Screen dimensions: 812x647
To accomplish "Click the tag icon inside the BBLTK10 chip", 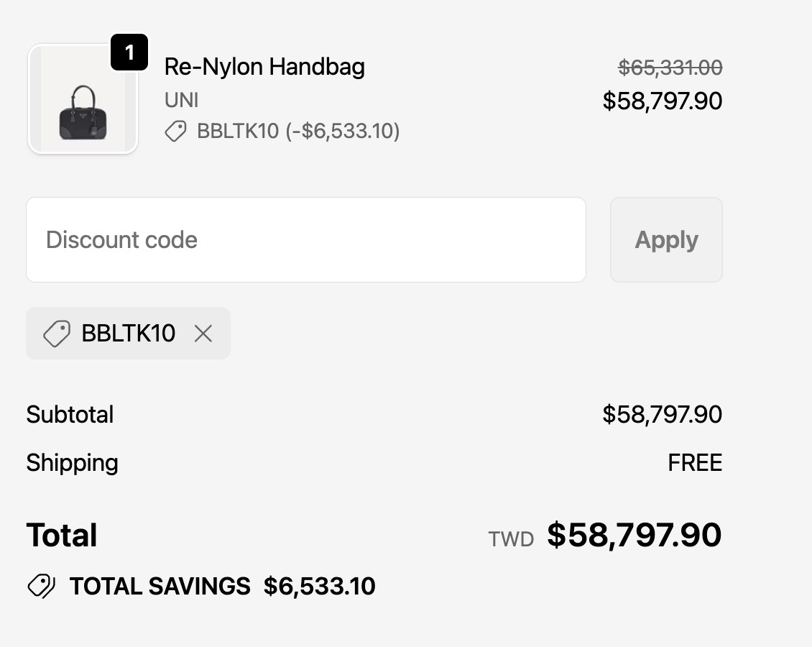I will point(57,334).
